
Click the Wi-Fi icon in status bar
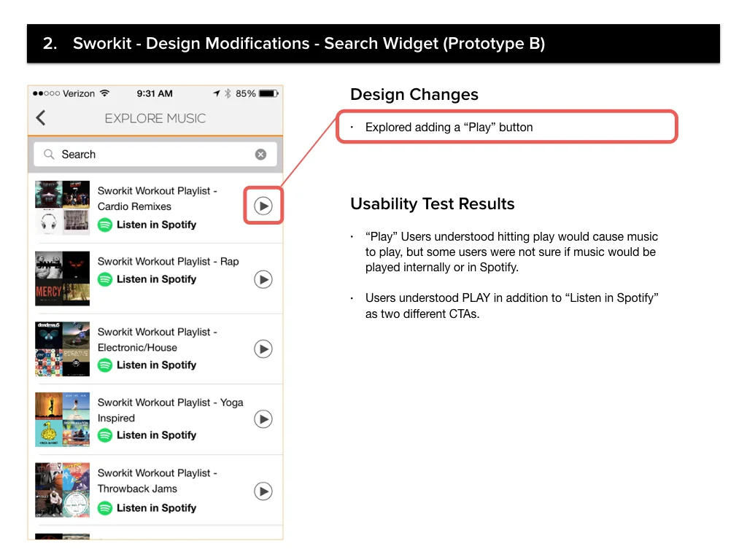click(x=104, y=93)
